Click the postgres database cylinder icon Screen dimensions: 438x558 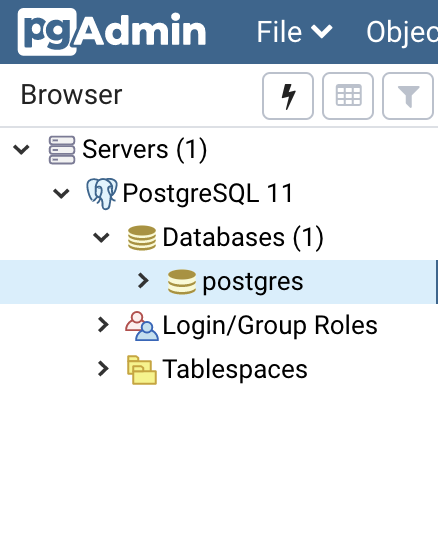[182, 282]
